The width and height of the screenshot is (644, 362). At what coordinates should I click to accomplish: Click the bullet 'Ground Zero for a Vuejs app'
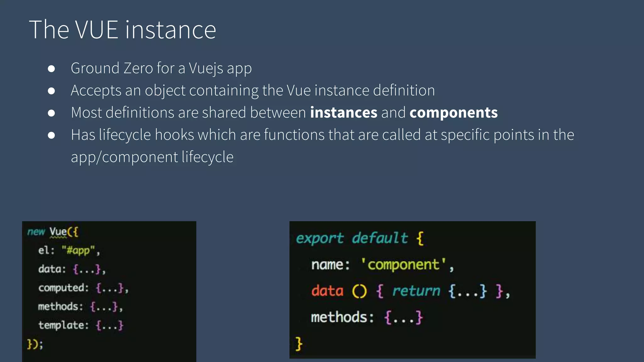pos(161,68)
